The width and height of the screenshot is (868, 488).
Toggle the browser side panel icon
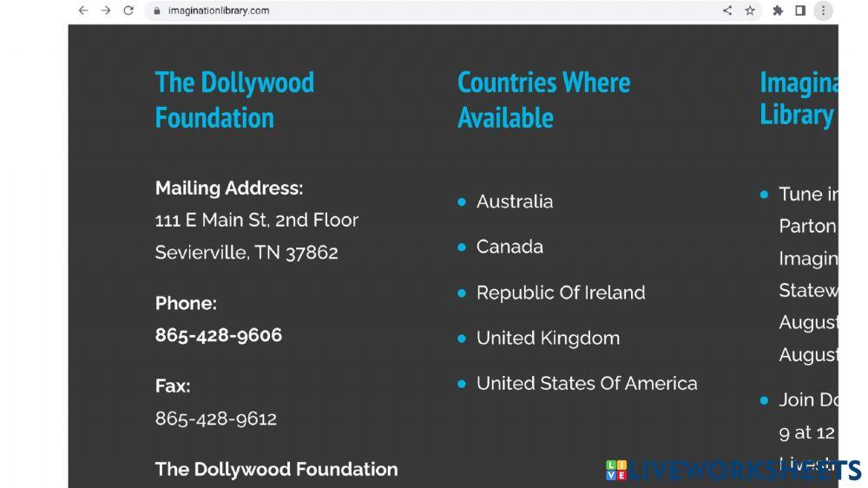pos(800,10)
